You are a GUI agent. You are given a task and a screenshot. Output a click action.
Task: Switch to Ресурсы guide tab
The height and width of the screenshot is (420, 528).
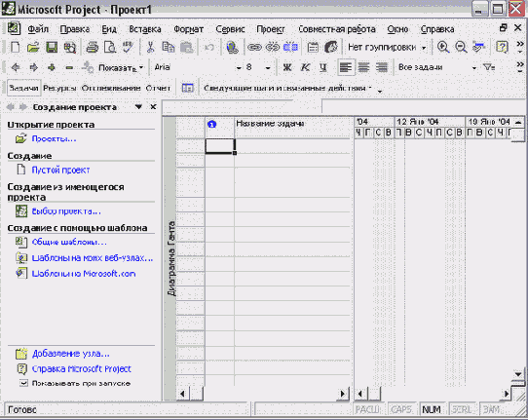point(59,88)
